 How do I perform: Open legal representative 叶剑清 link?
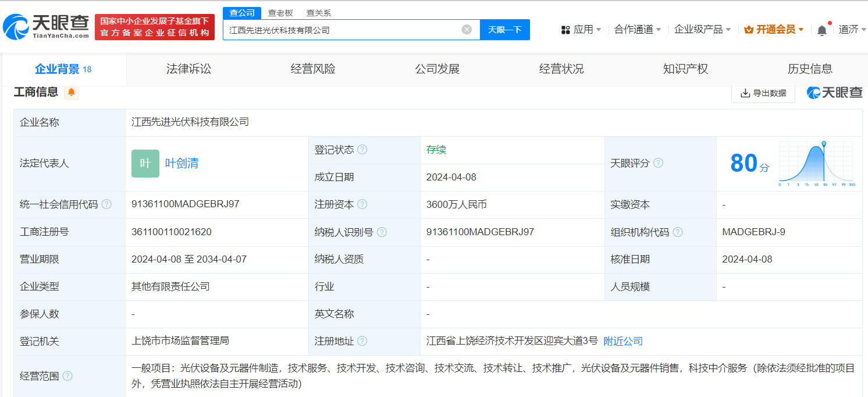(x=182, y=164)
